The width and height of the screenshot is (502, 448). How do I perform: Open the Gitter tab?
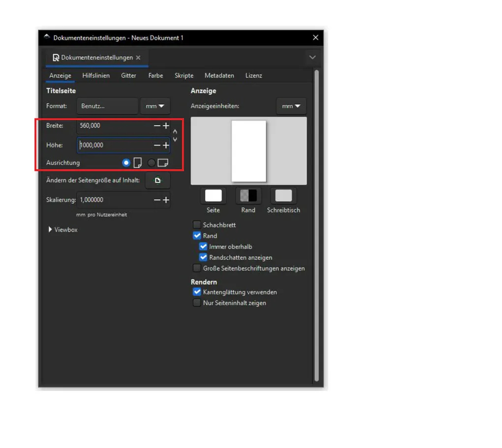[x=129, y=76]
